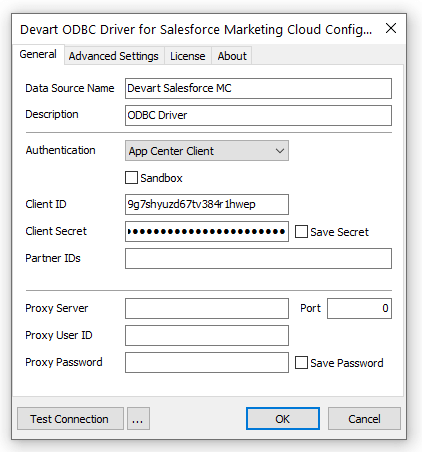Screen dimensions: 422x452
Task: Click the ellipsis button beside Test Connection
Action: point(138,419)
